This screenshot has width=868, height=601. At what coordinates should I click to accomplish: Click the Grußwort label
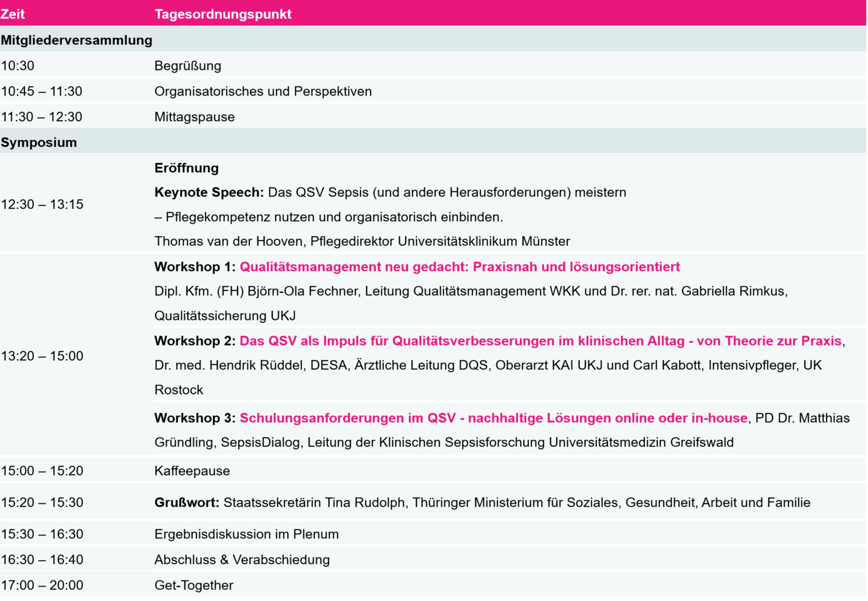click(x=186, y=503)
